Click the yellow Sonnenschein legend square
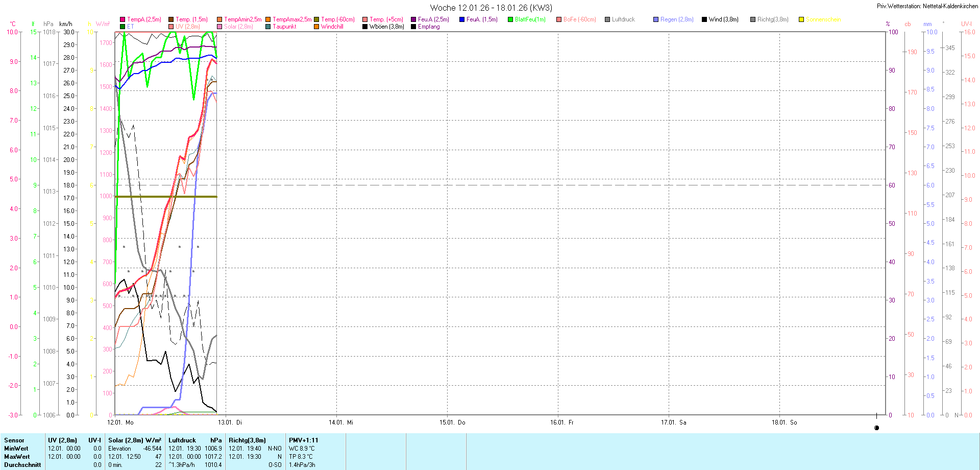The width and height of the screenshot is (980, 470). pyautogui.click(x=801, y=19)
